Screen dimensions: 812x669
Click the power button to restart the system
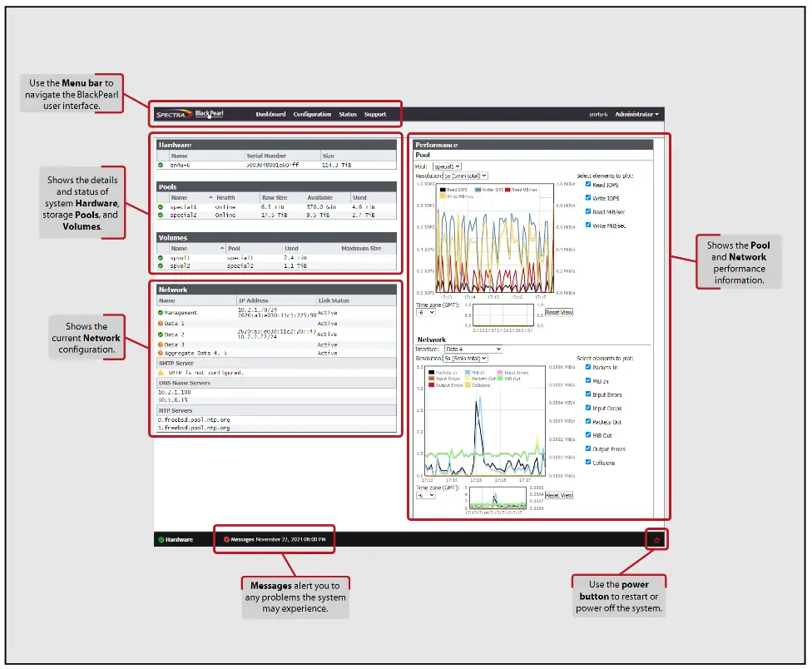(x=656, y=539)
